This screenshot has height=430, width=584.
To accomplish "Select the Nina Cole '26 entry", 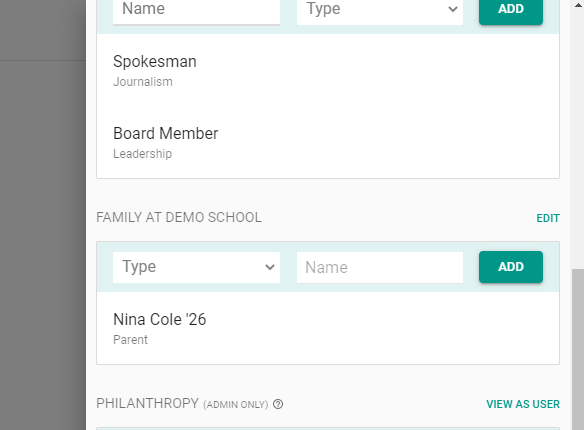I will tap(328, 328).
